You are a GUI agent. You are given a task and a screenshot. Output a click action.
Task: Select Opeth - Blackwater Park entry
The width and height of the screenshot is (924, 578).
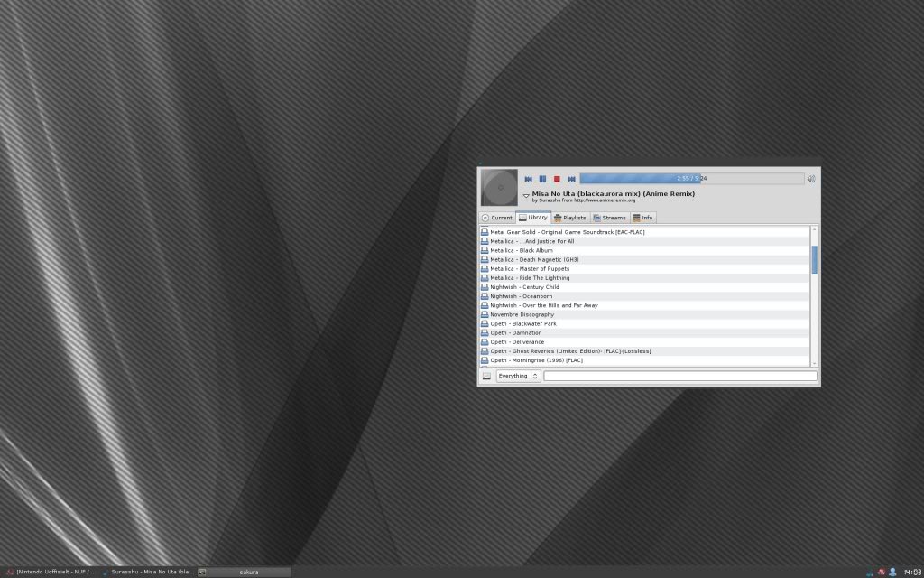(x=523, y=323)
